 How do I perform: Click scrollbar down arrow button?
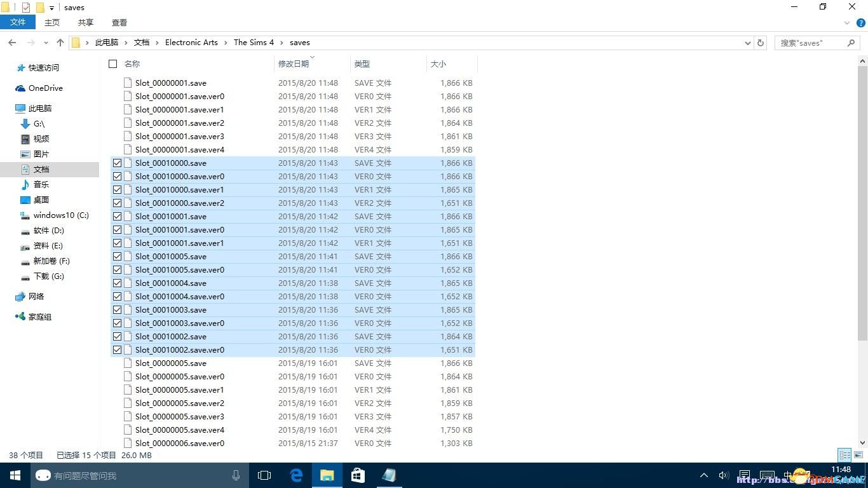pyautogui.click(x=862, y=443)
